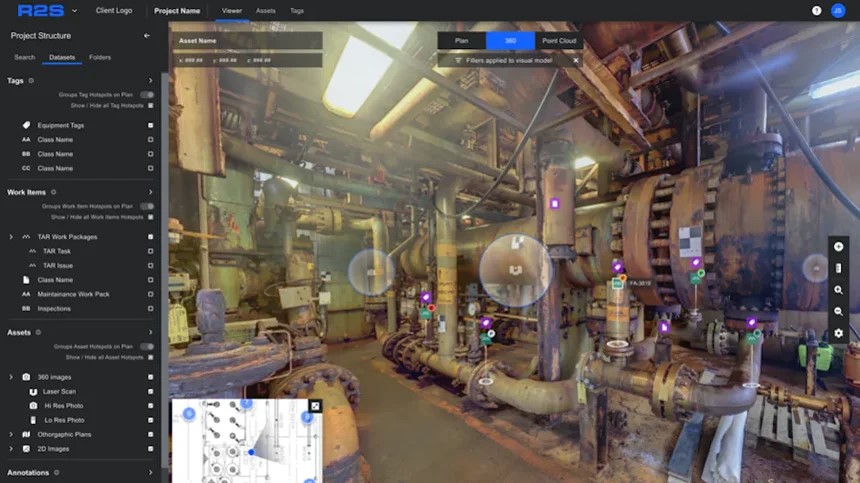
Task: Open the R2S logo dropdown arrow
Action: pyautogui.click(x=74, y=11)
